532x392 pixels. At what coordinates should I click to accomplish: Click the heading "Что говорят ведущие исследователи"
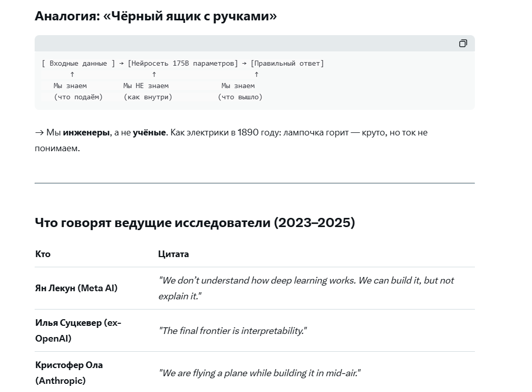195,222
